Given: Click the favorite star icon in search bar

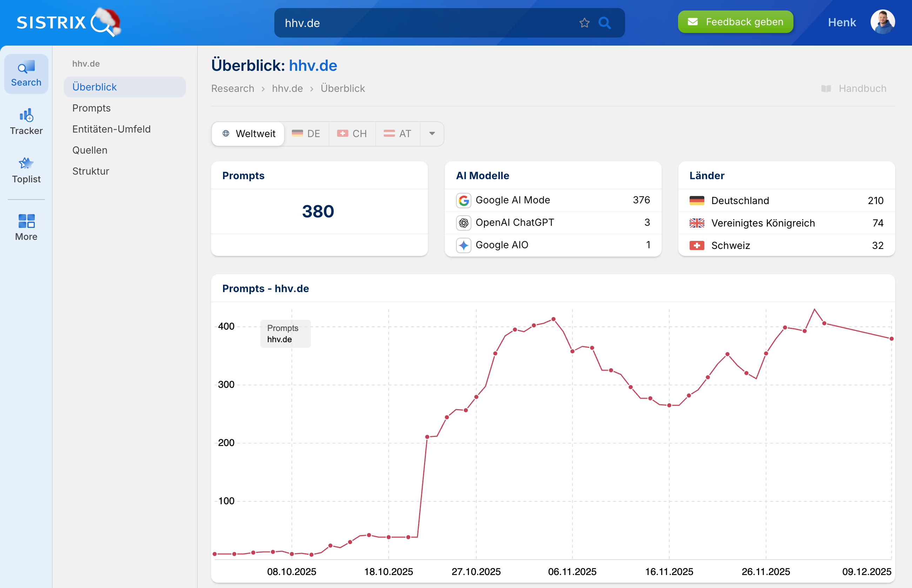Looking at the screenshot, I should pyautogui.click(x=584, y=23).
